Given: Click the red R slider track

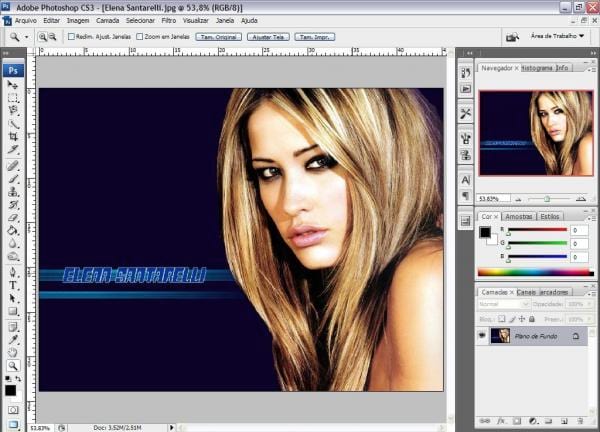Looking at the screenshot, I should (537, 230).
